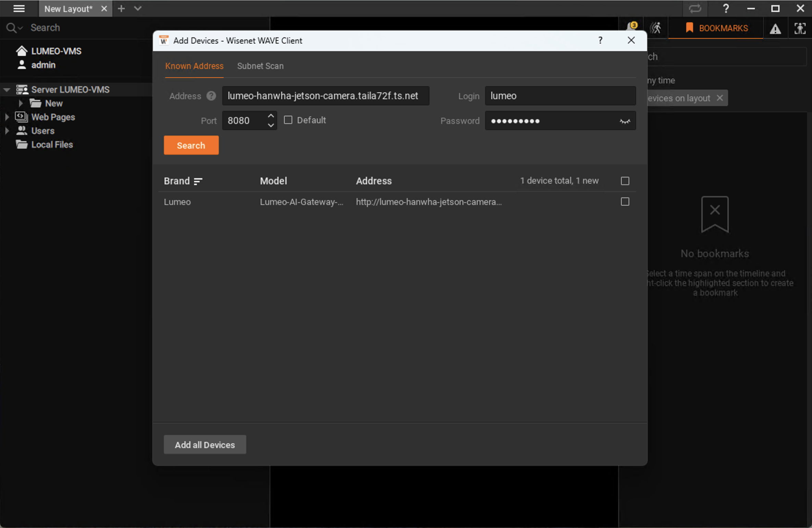Select the Known Address tab
The height and width of the screenshot is (528, 812).
click(194, 66)
